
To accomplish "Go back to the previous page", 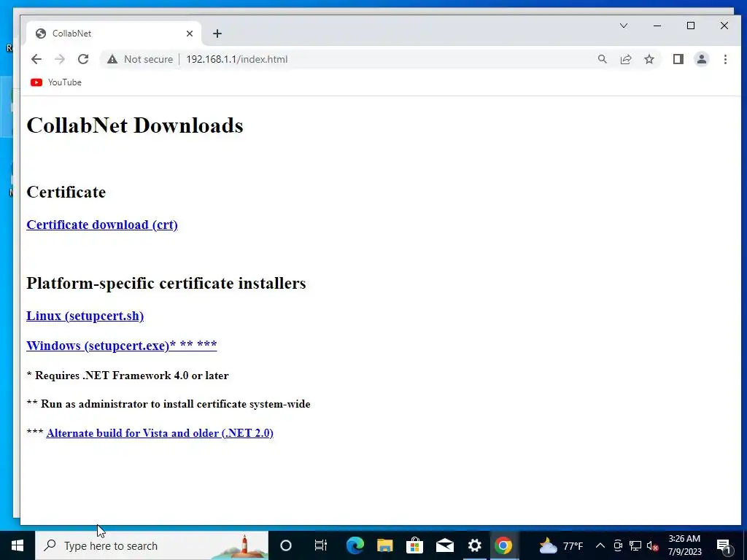I will click(x=36, y=59).
